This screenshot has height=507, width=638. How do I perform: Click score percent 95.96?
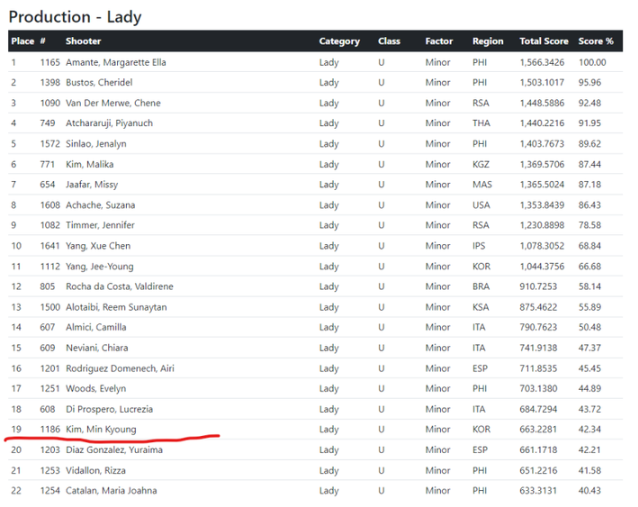(x=590, y=82)
